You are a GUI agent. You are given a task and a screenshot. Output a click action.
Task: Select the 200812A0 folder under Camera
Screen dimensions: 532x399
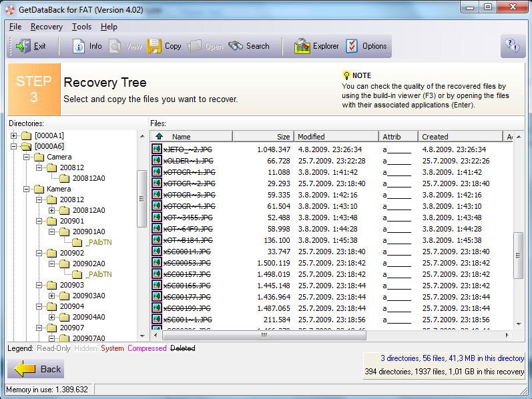[x=89, y=178]
